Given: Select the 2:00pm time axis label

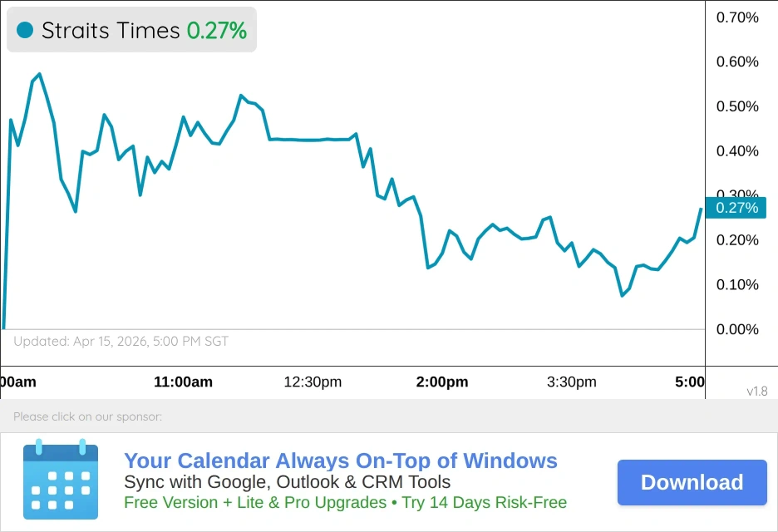Looking at the screenshot, I should tap(442, 382).
